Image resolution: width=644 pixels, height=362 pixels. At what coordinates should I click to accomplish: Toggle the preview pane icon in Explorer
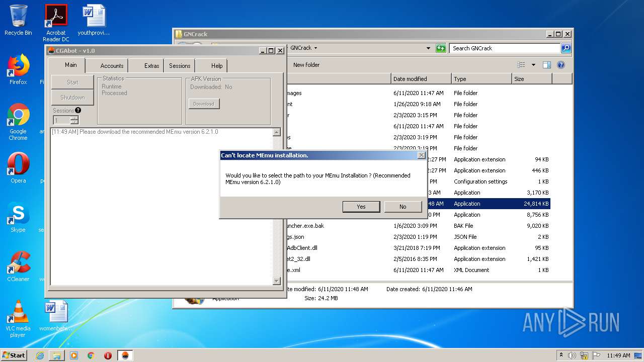pos(547,65)
